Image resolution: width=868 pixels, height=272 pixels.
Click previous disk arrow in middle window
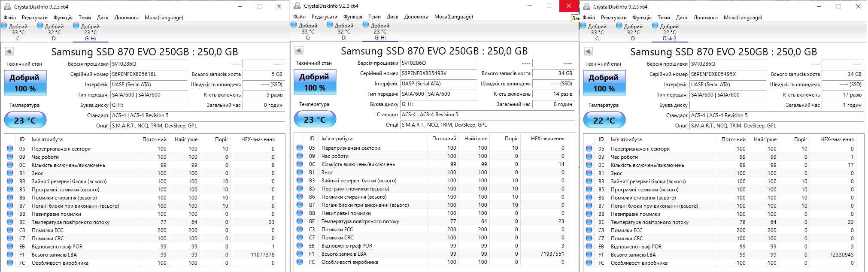tap(299, 51)
